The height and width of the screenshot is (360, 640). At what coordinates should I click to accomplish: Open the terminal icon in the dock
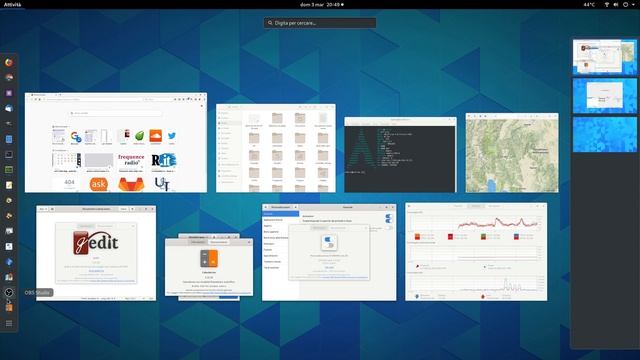click(x=9, y=154)
